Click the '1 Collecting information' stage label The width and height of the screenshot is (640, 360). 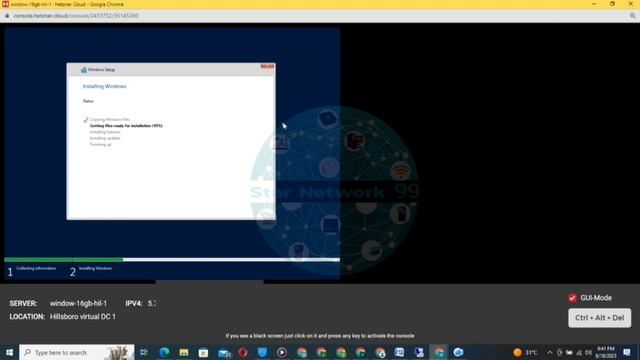point(31,271)
